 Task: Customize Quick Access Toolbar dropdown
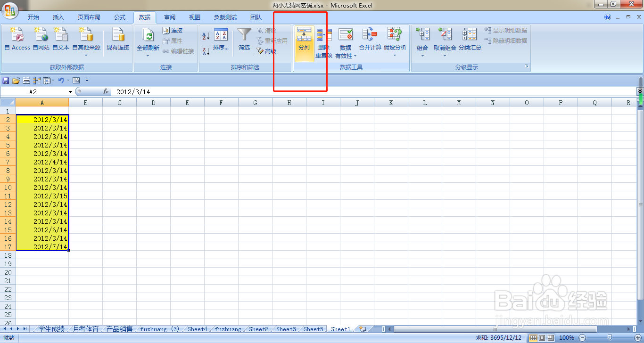87,81
